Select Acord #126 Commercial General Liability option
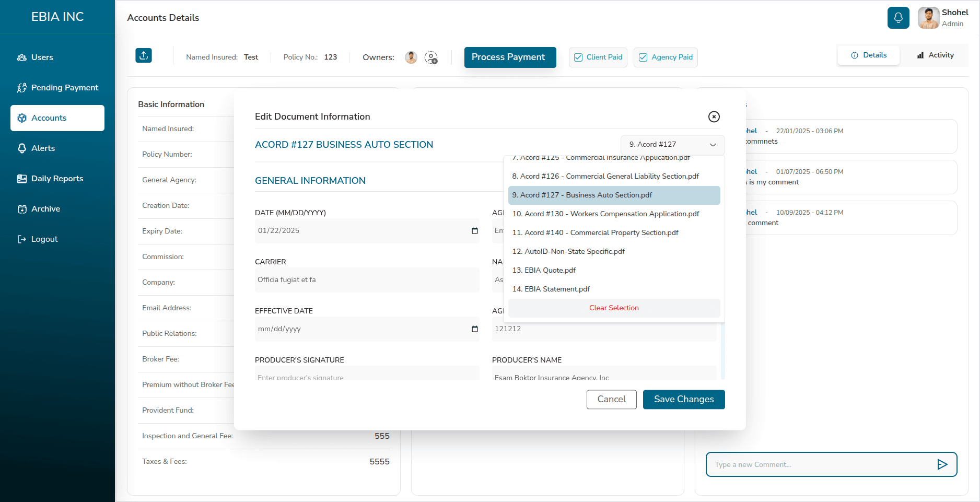980x502 pixels. click(x=614, y=177)
